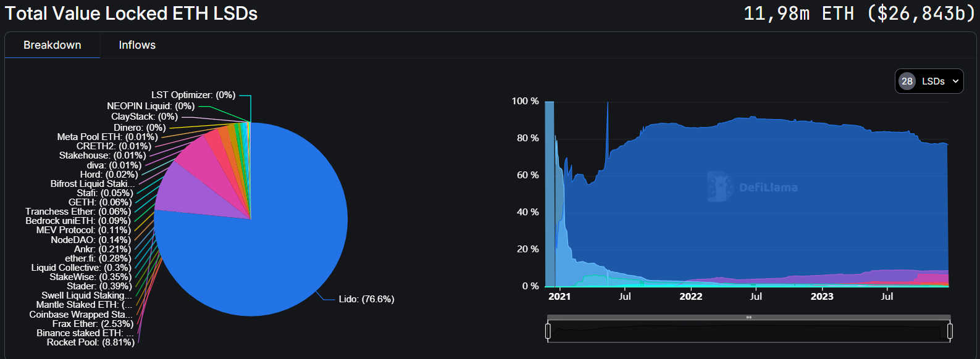Select the CRETH2: (0.01%) label
Viewport: 980px width, 359px height.
(x=114, y=146)
